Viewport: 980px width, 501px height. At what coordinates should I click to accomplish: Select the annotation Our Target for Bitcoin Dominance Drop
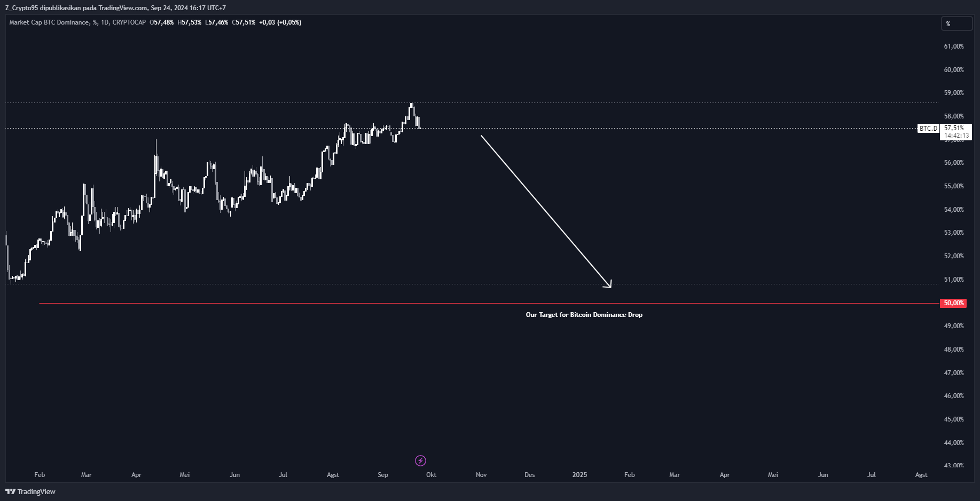(x=584, y=314)
